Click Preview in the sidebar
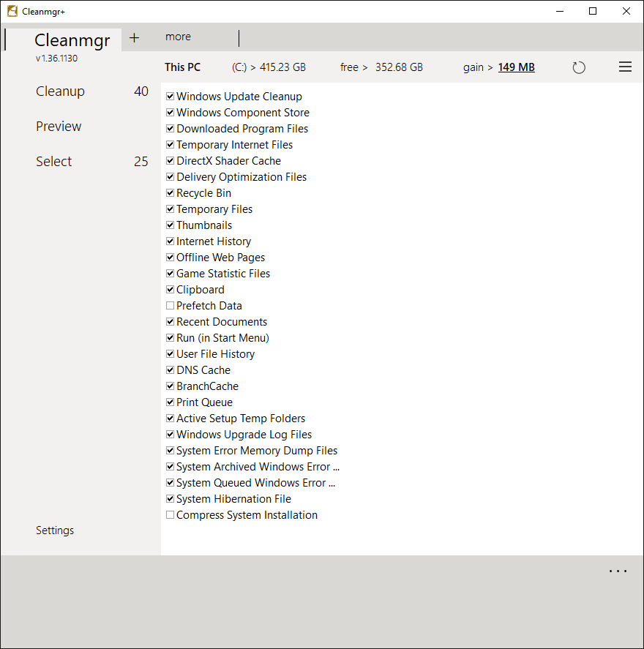644x649 pixels. 59,127
